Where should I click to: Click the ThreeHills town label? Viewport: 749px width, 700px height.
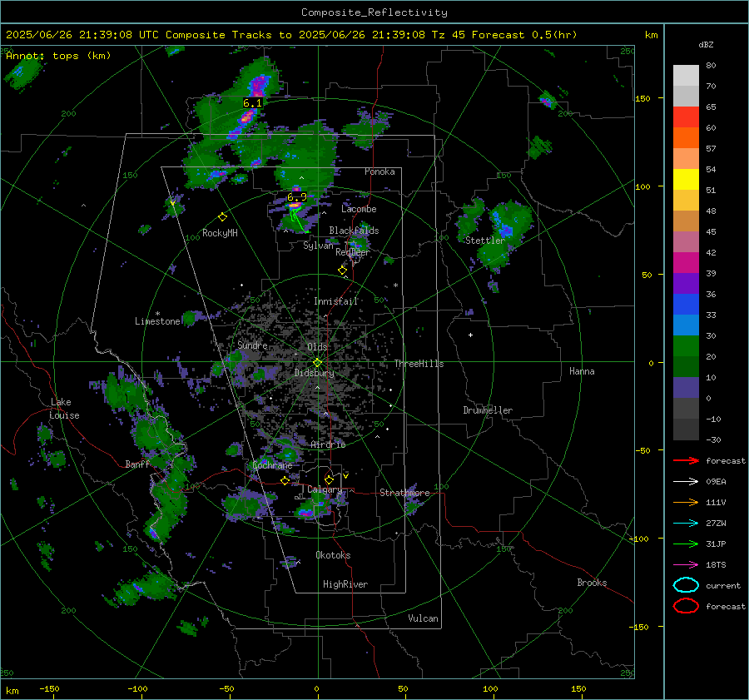[x=419, y=364]
